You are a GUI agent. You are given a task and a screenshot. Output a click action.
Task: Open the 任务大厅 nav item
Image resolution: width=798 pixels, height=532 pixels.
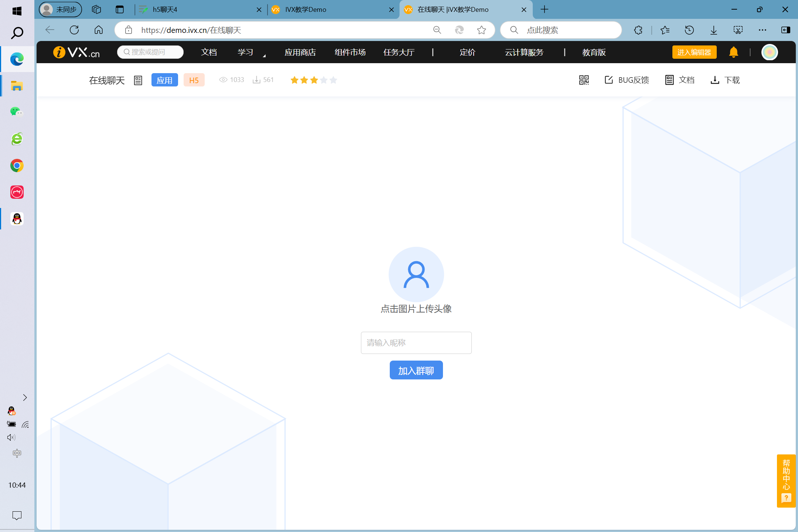pyautogui.click(x=399, y=52)
